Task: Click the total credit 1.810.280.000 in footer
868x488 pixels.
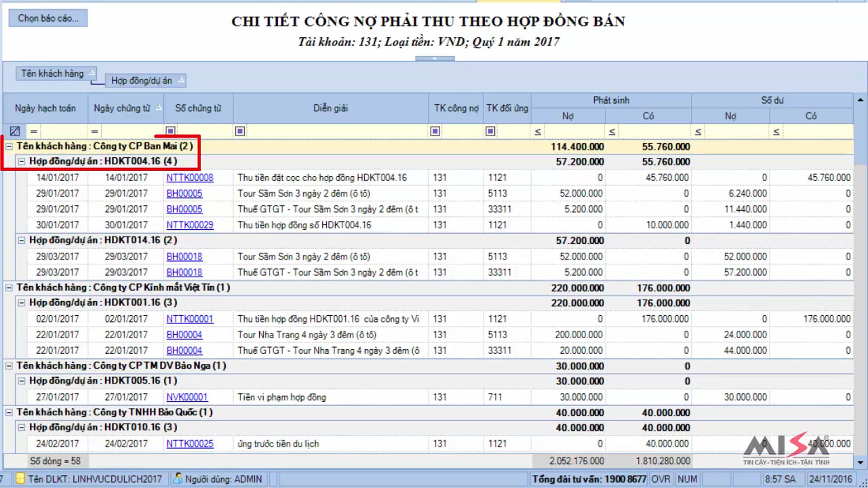Action: pyautogui.click(x=663, y=461)
